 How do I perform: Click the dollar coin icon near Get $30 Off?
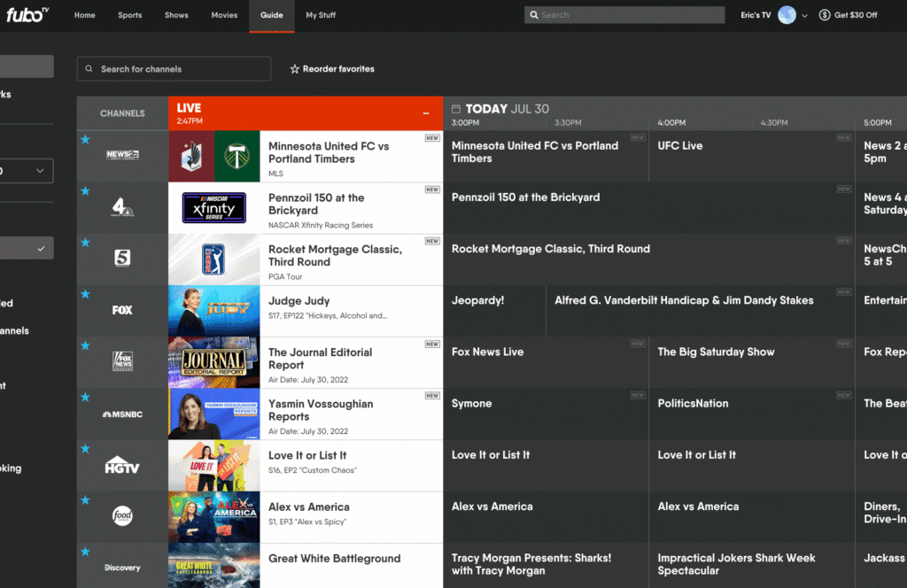823,14
